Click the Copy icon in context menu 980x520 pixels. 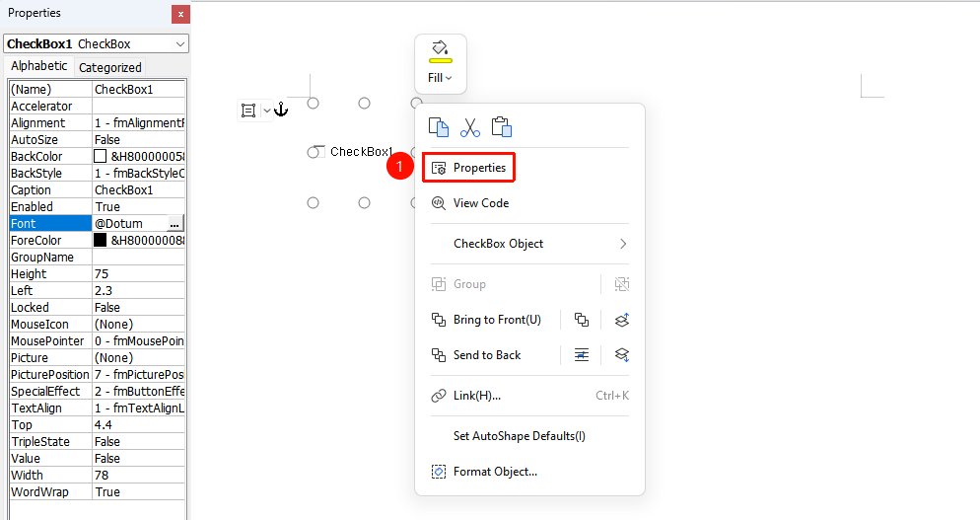tap(438, 127)
